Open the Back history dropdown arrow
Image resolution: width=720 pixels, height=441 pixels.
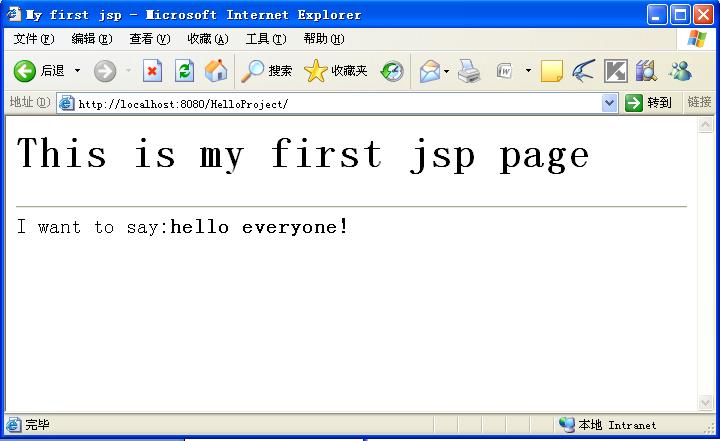pos(77,71)
